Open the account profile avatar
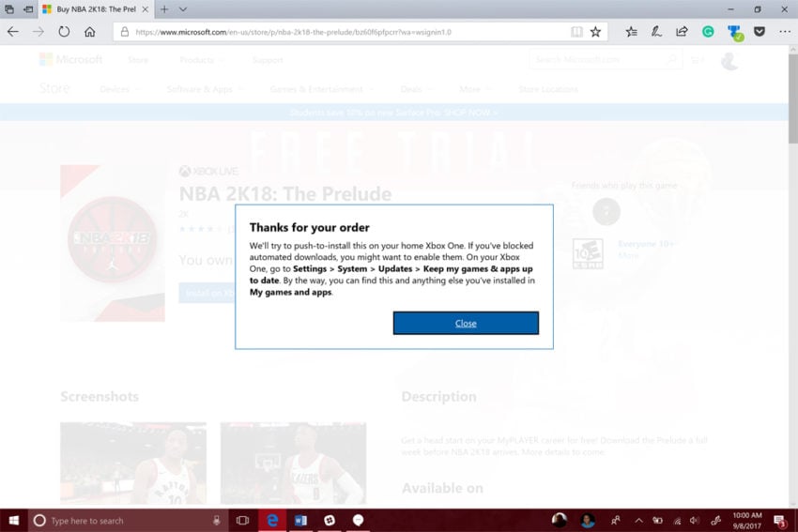This screenshot has width=798, height=532. point(729,61)
